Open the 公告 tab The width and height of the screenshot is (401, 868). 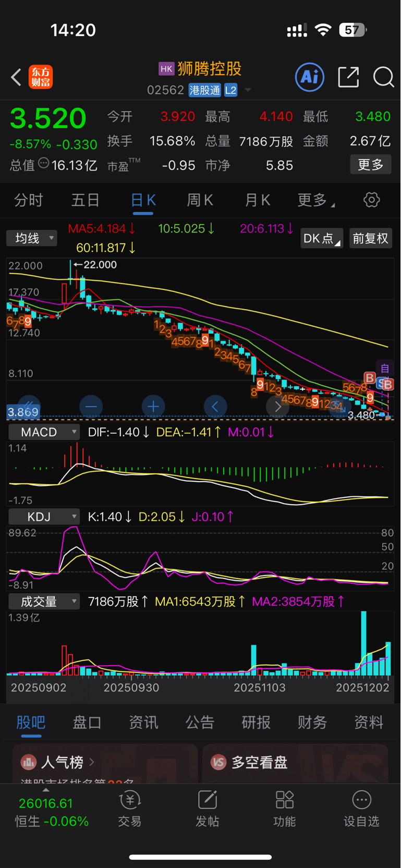tap(200, 722)
